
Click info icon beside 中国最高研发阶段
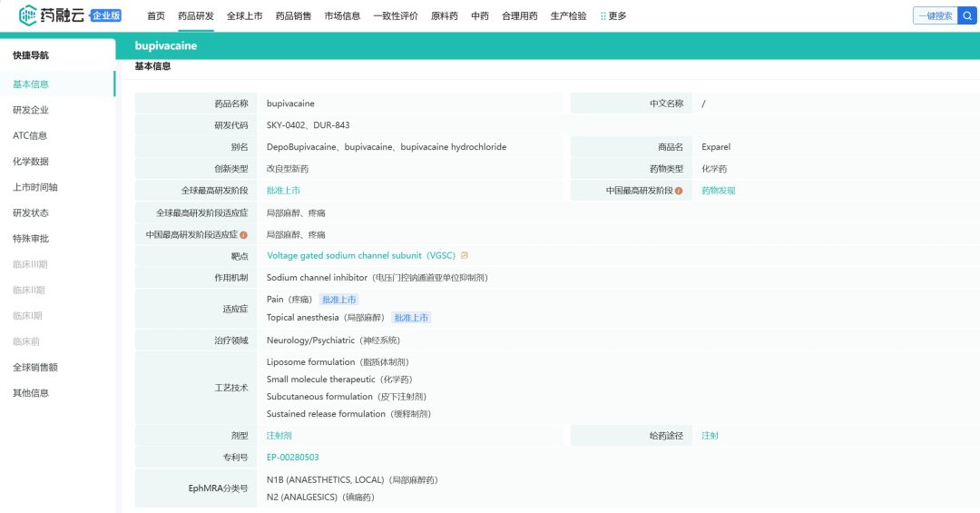(679, 191)
